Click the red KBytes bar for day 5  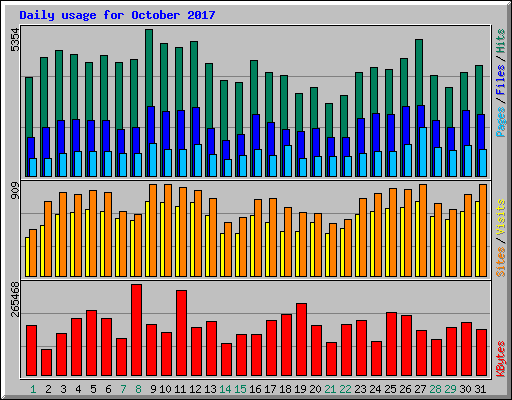click(91, 343)
